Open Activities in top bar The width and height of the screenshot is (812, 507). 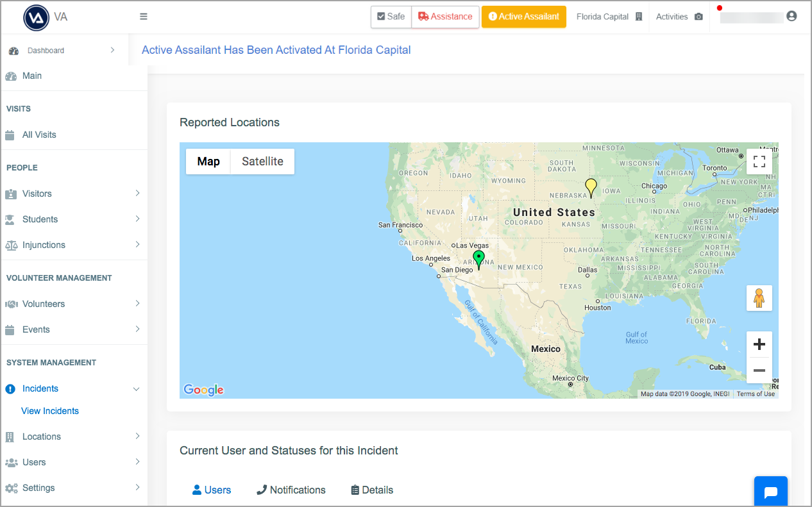point(679,17)
